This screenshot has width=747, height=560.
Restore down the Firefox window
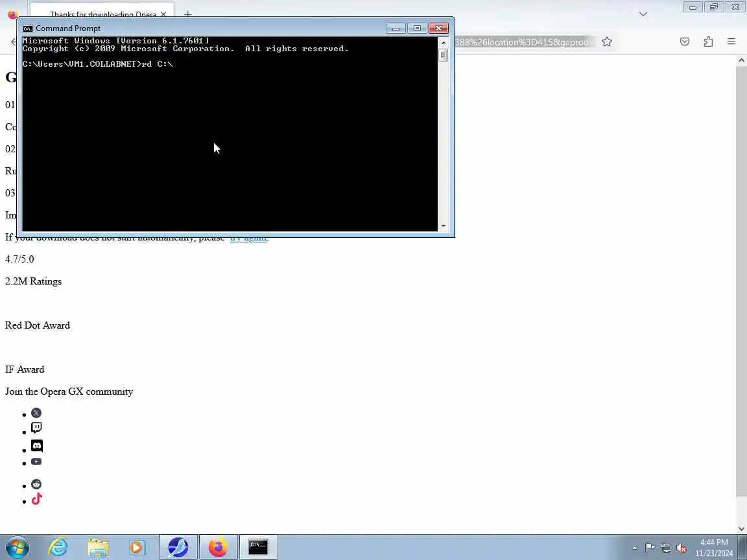[x=714, y=7]
